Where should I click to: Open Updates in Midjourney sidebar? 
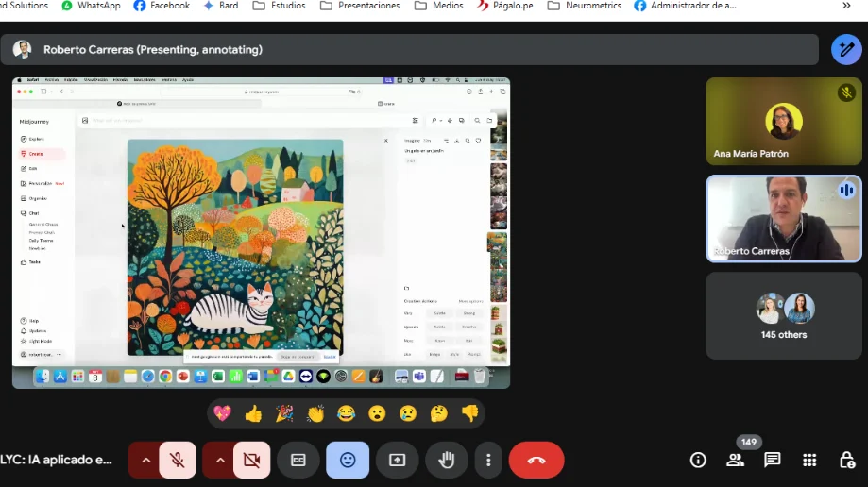pyautogui.click(x=33, y=331)
